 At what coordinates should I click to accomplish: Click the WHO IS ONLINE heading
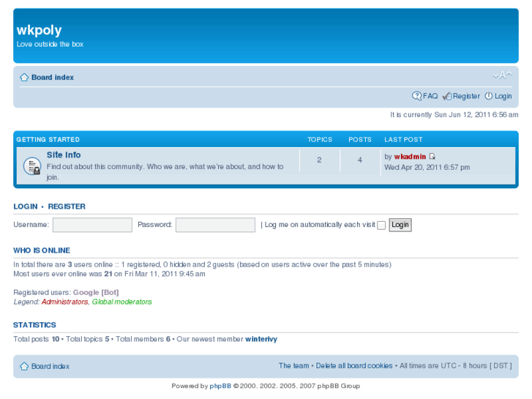[42, 250]
